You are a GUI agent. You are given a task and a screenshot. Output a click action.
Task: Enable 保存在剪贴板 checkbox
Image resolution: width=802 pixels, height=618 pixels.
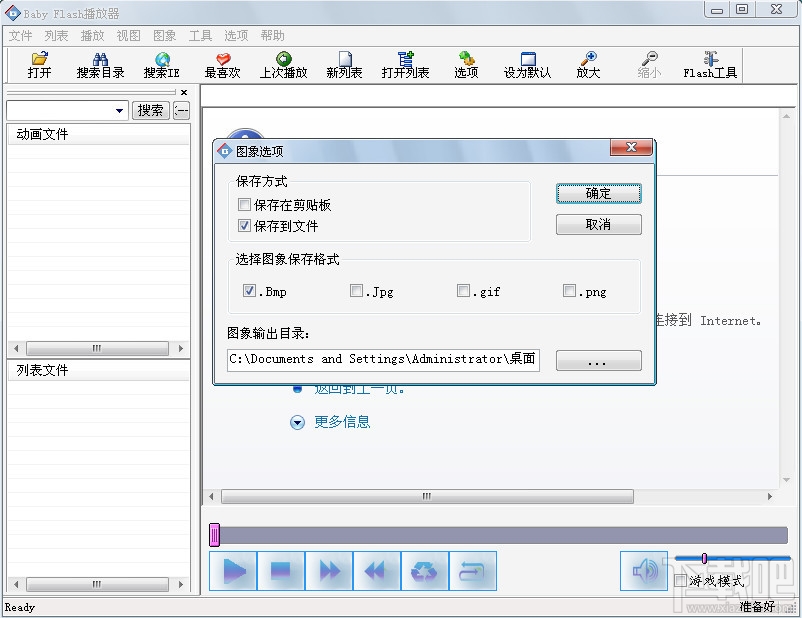(244, 205)
